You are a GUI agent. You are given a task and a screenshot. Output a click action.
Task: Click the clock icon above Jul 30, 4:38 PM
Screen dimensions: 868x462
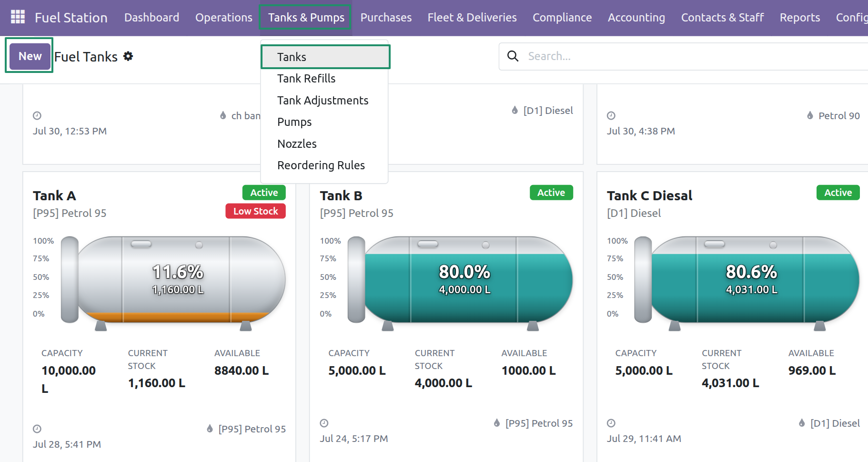click(x=611, y=115)
